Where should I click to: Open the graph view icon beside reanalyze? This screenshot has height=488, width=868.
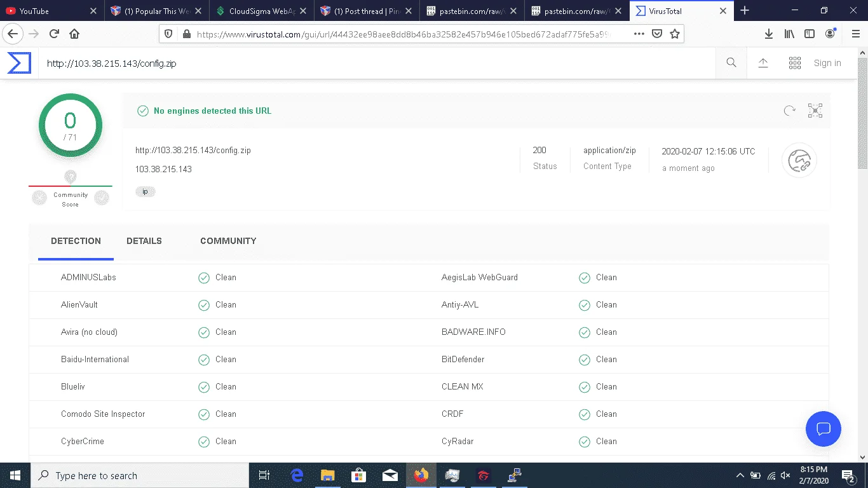point(815,111)
